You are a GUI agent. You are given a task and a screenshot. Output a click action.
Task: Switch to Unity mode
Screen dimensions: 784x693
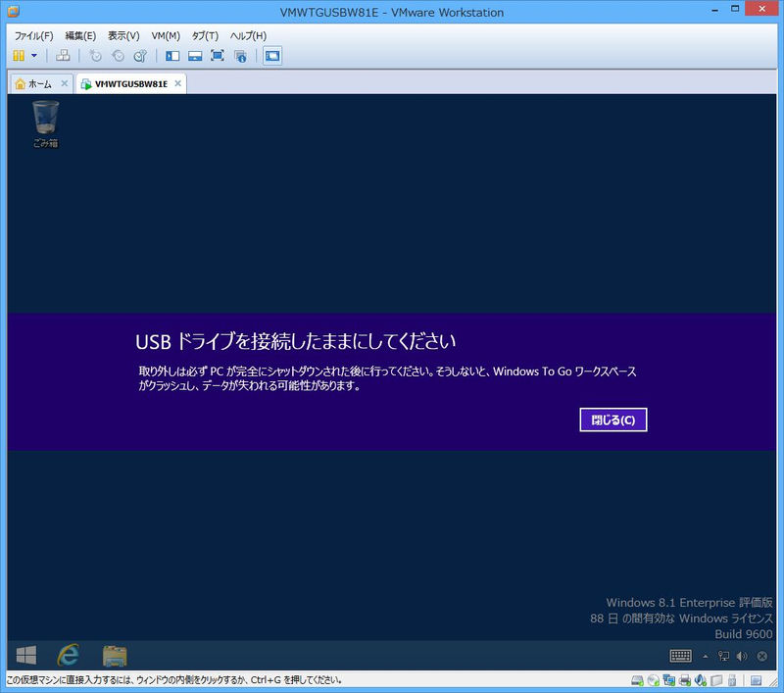tap(240, 56)
